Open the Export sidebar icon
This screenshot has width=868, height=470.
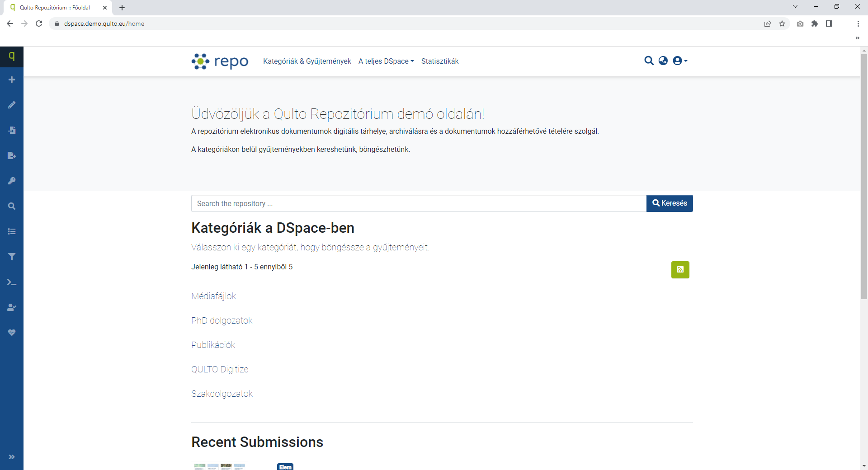(x=12, y=155)
